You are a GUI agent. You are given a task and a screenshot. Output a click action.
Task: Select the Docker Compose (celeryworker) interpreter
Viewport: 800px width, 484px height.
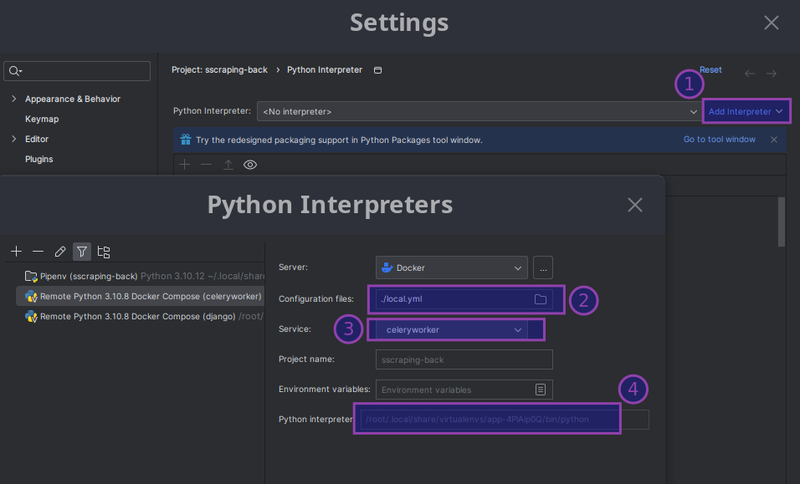coord(140,296)
